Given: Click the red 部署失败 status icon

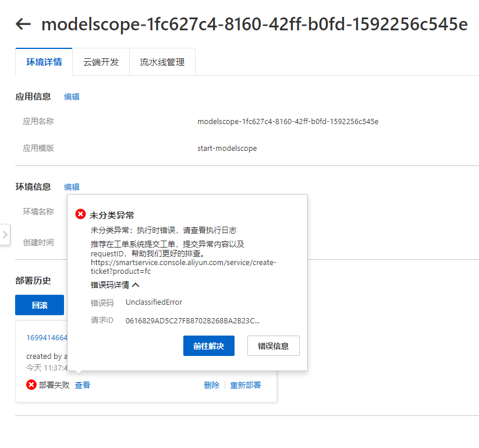Looking at the screenshot, I should point(31,384).
